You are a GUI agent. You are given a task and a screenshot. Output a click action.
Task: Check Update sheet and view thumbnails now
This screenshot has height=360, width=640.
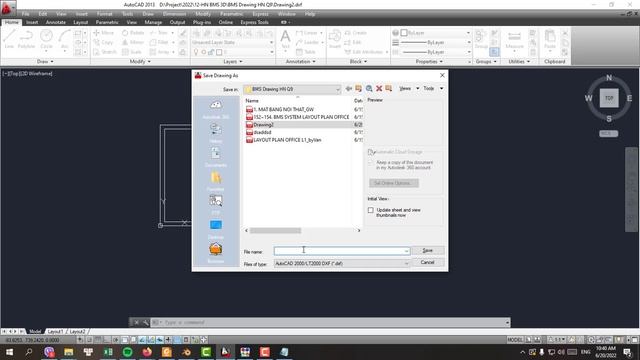click(371, 210)
